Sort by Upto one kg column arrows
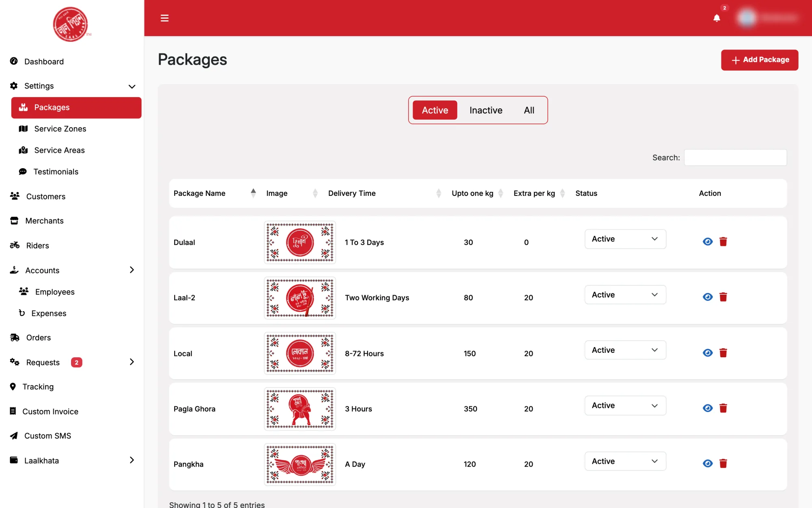 (x=501, y=193)
